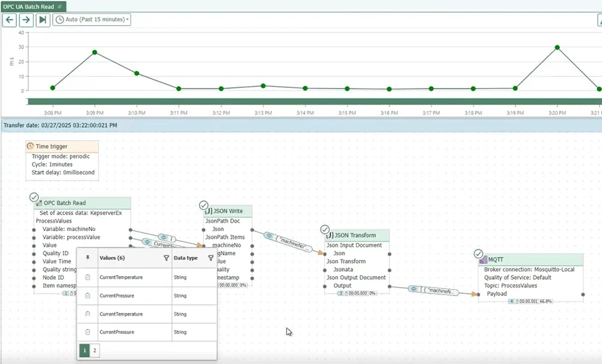The image size is (602, 364).
Task: Click the 3:20 PM peak data point on the chart
Action: pos(557,48)
